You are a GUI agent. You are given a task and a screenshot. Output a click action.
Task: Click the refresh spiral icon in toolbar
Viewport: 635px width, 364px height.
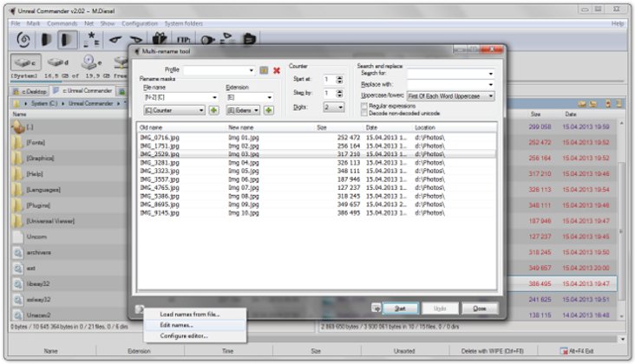(23, 39)
